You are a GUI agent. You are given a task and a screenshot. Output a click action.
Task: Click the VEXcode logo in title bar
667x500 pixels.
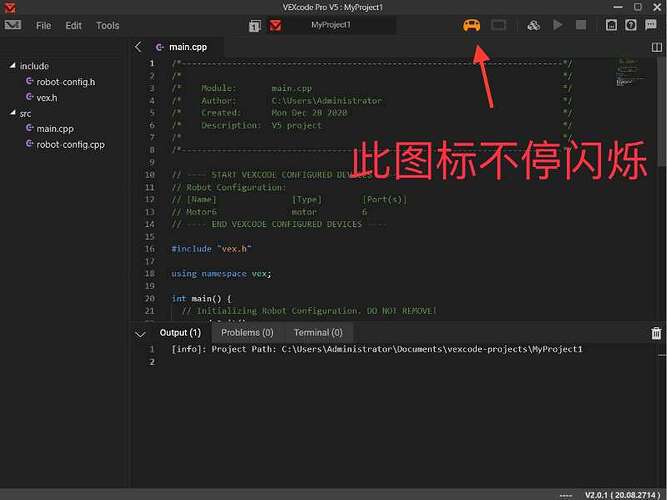coord(10,7)
